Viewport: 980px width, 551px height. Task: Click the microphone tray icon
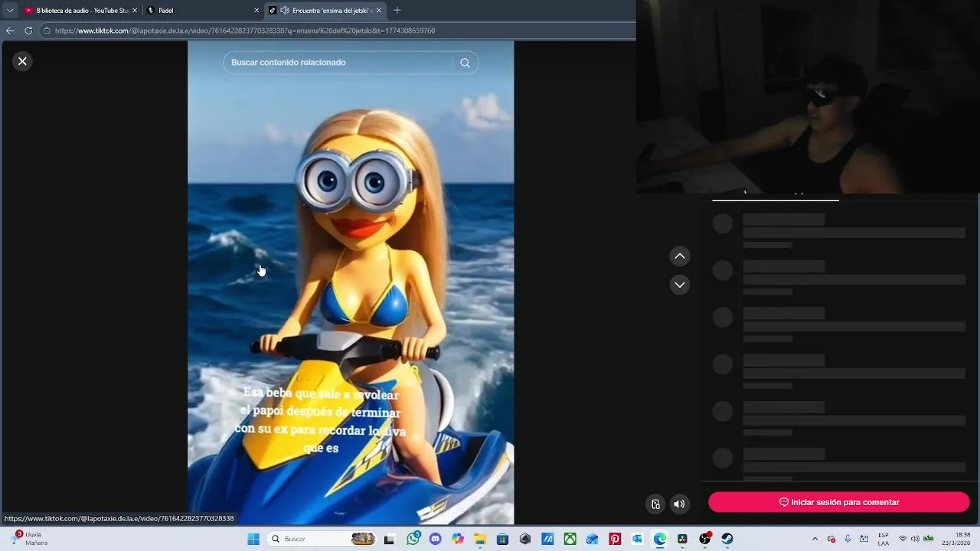click(848, 539)
